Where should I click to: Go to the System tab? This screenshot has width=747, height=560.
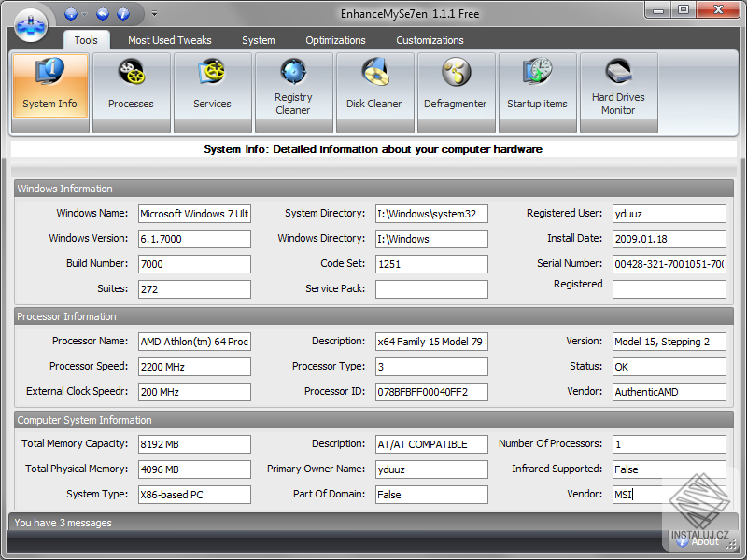click(258, 40)
